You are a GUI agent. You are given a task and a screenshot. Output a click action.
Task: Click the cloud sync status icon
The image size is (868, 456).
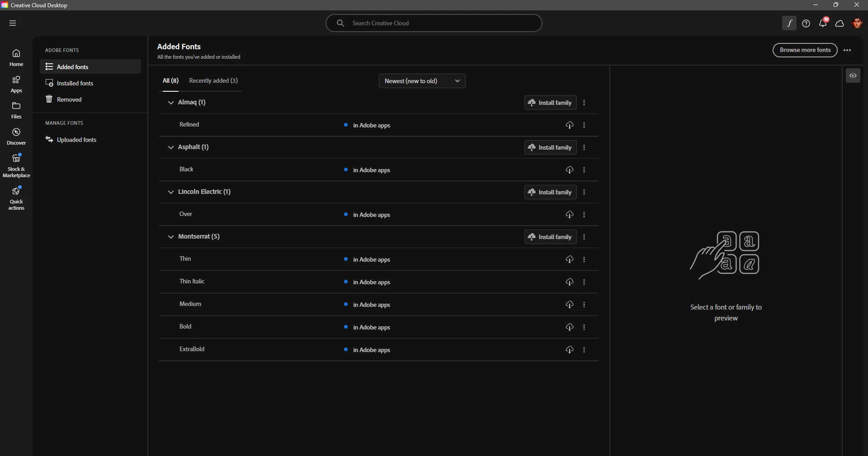click(x=840, y=24)
